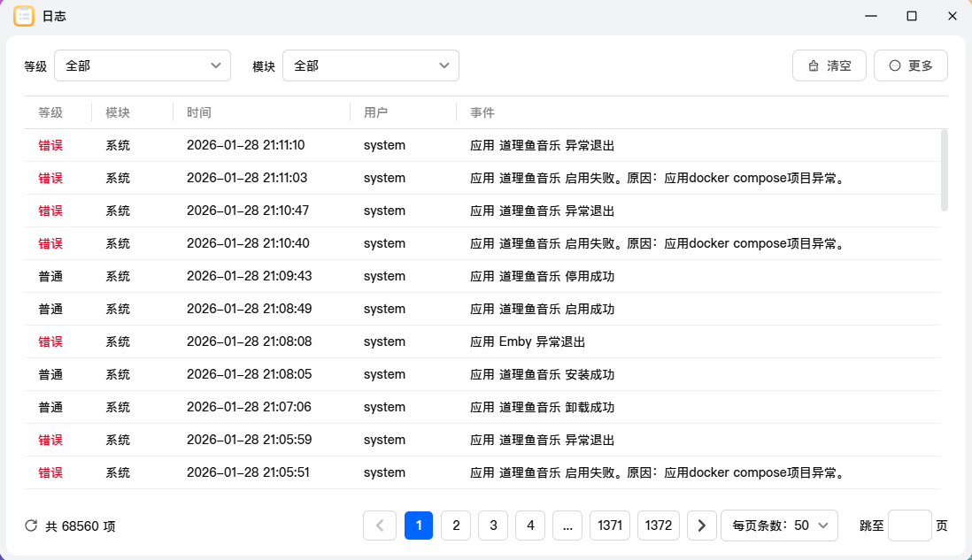
Task: Open the 模块 filter dropdown
Action: pos(371,65)
